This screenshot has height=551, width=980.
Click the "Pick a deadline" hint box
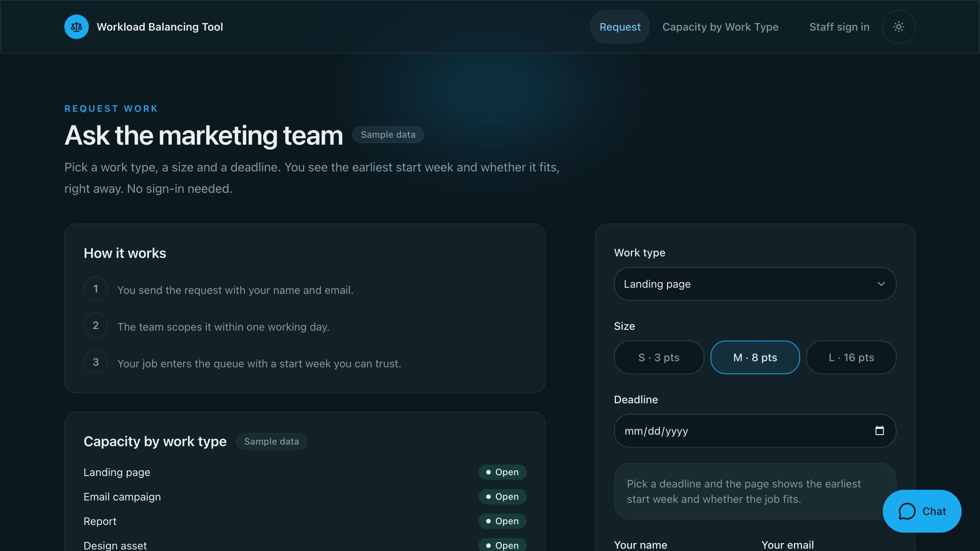coord(755,491)
